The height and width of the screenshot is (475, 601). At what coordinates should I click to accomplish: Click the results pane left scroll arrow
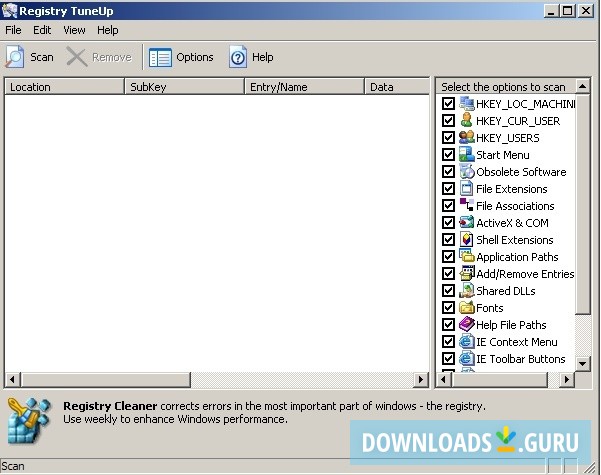point(12,380)
